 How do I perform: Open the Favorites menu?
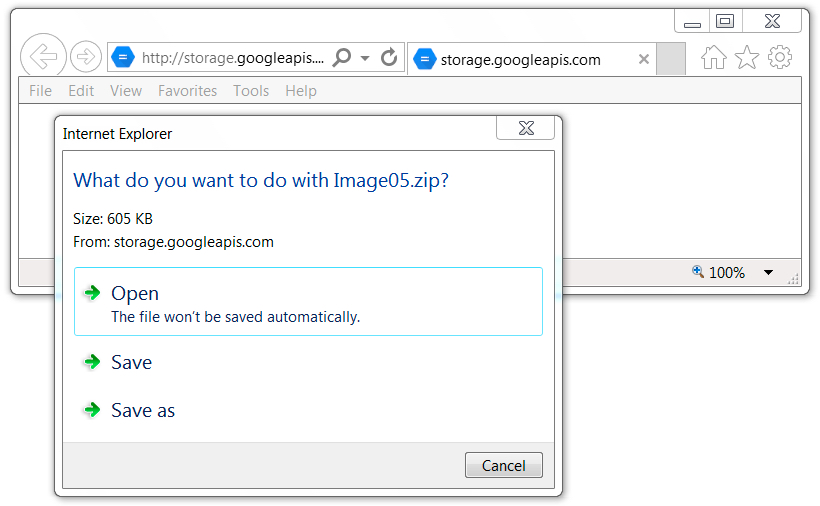point(187,91)
